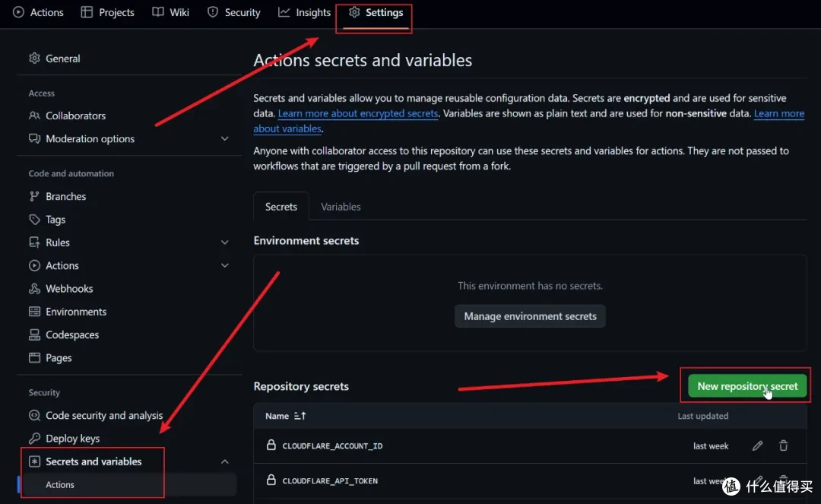Click the Settings gear icon in top nav
Image resolution: width=821 pixels, height=504 pixels.
pyautogui.click(x=354, y=12)
